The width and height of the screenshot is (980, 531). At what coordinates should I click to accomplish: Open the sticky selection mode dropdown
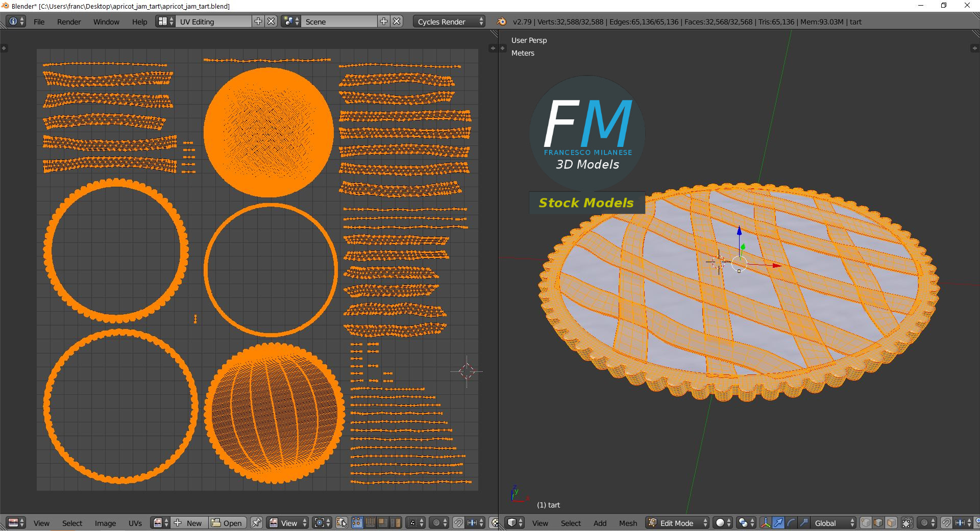(x=414, y=523)
